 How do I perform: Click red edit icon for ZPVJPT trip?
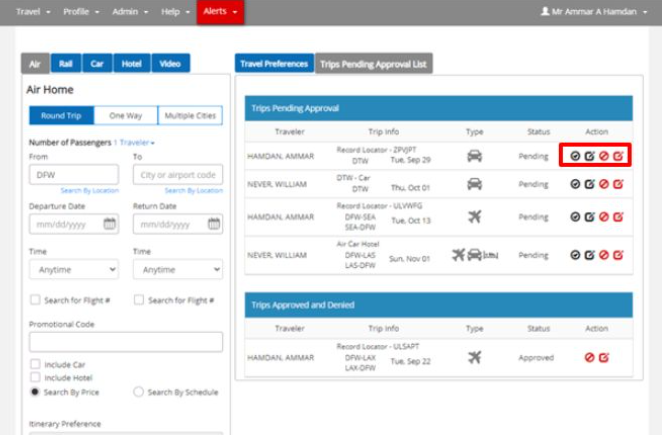point(618,156)
